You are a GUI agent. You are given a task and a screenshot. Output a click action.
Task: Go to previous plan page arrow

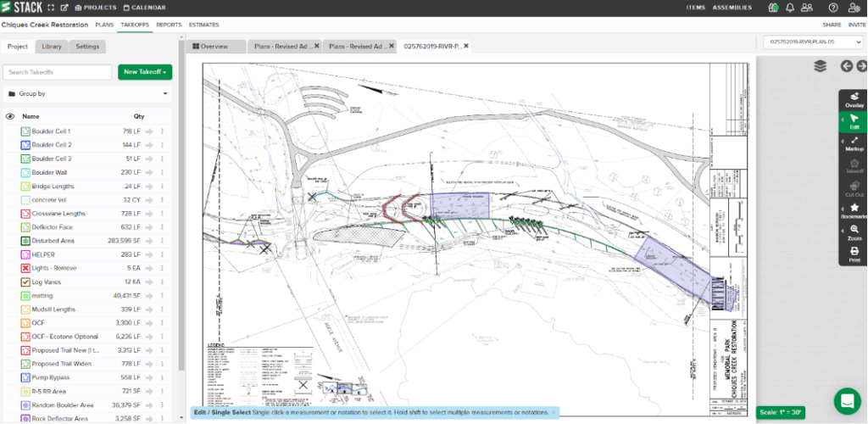(847, 66)
